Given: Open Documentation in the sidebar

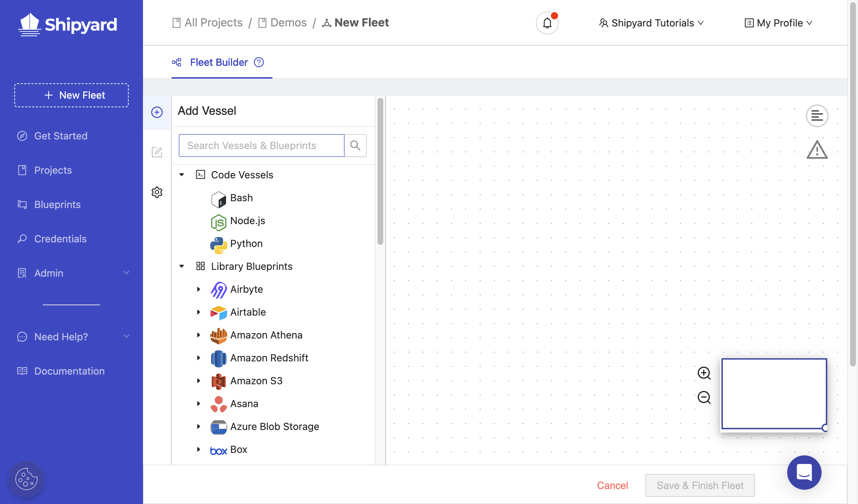Looking at the screenshot, I should (61, 371).
